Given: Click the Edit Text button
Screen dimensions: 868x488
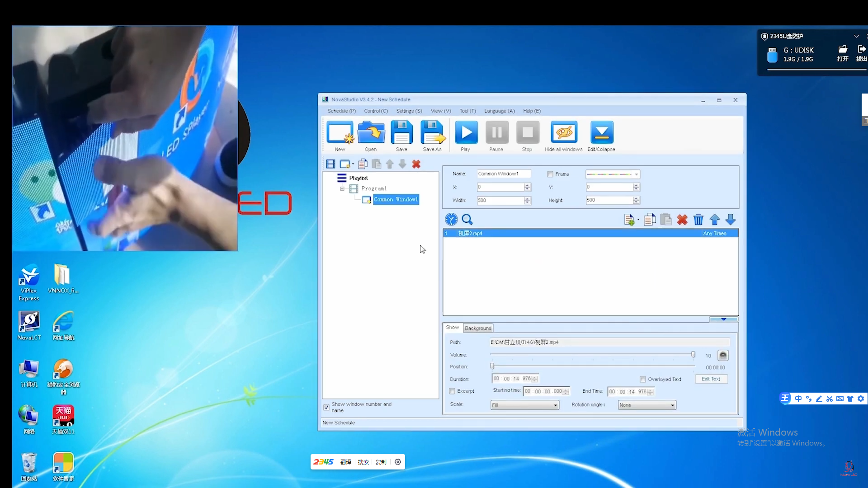Looking at the screenshot, I should coord(711,379).
